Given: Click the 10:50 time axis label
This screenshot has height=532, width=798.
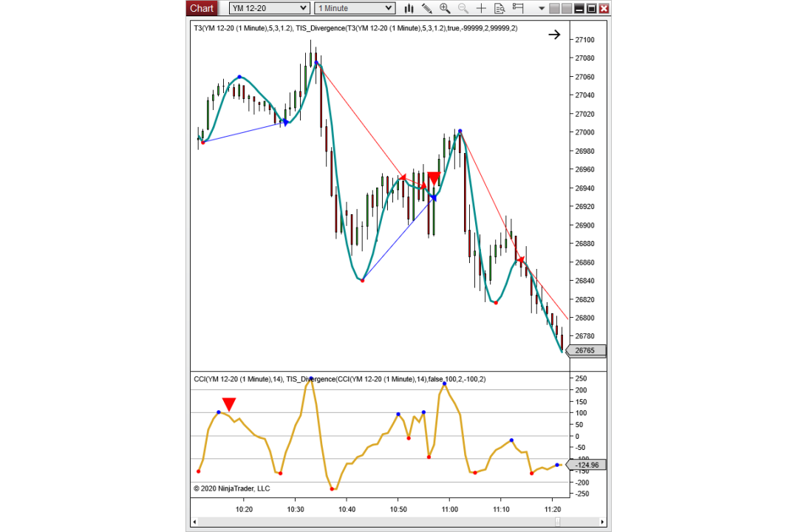Looking at the screenshot, I should (398, 509).
